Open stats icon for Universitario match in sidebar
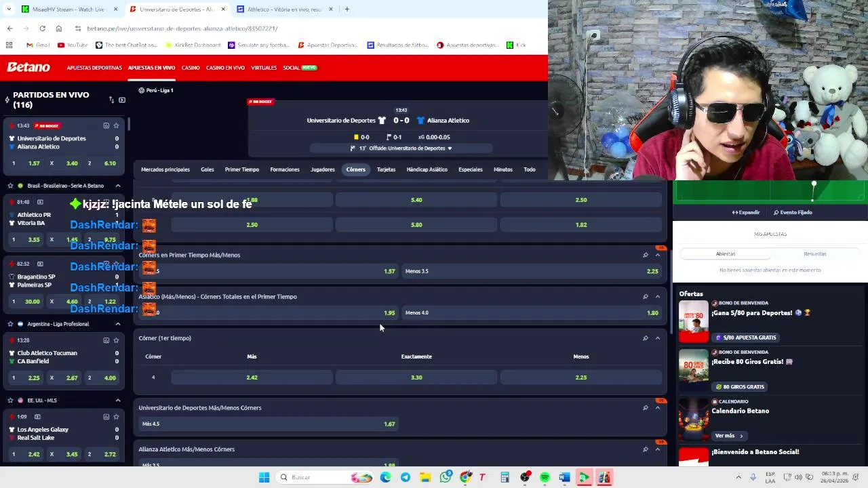Image resolution: width=868 pixels, height=488 pixels. 106,125
